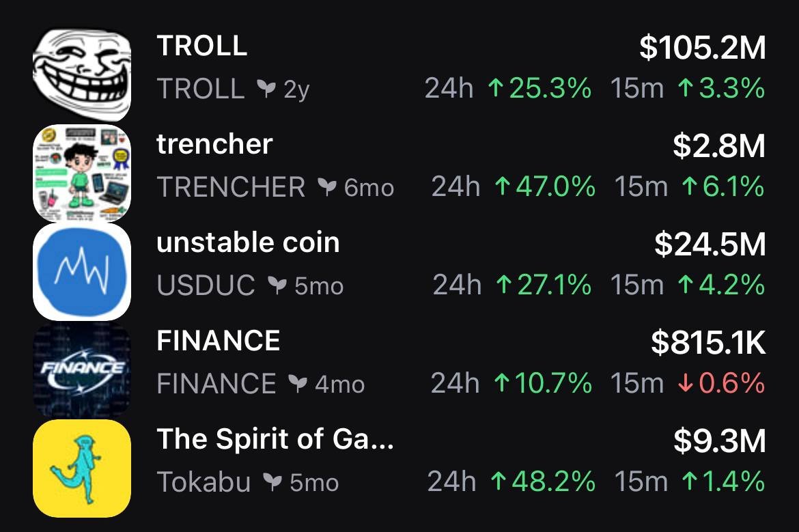The width and height of the screenshot is (799, 532).
Task: Click the sprout icon next to Tokabu
Action: (x=271, y=482)
